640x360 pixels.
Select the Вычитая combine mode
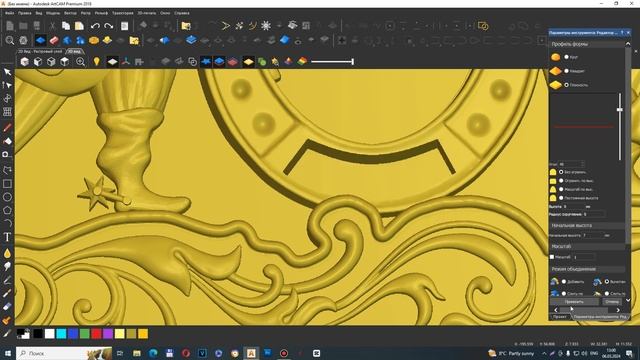click(x=607, y=282)
